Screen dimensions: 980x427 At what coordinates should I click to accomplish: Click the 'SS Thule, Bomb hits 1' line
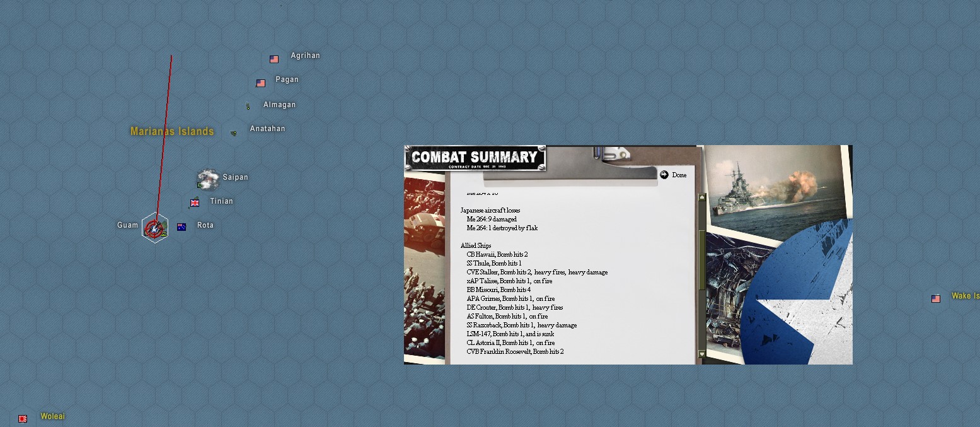[494, 263]
